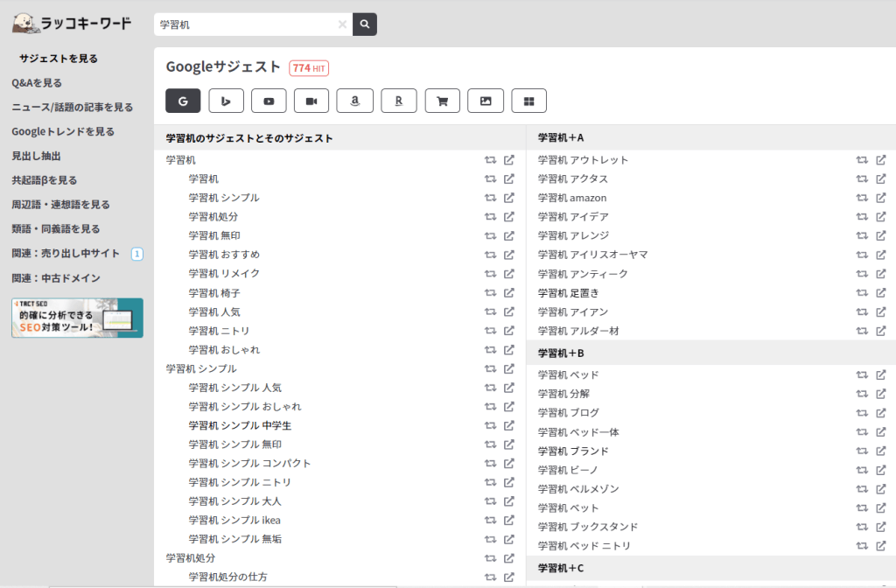896x588 pixels.
Task: Open external link icon for 学習机 アウトレット
Action: click(881, 160)
